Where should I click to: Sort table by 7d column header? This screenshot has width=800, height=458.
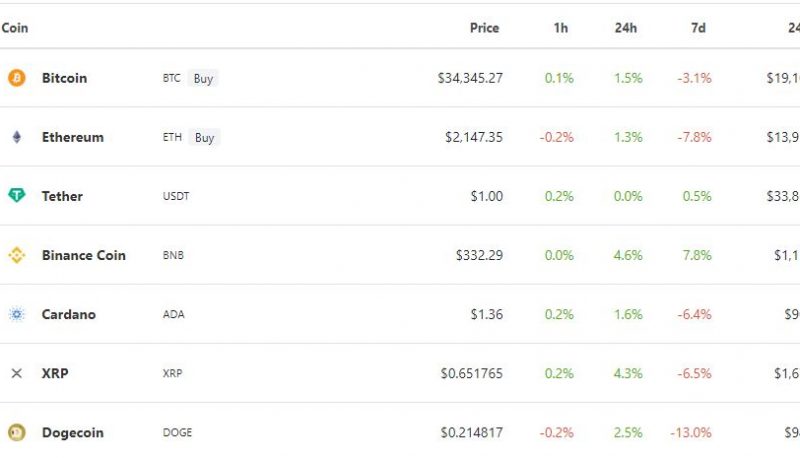coord(698,28)
